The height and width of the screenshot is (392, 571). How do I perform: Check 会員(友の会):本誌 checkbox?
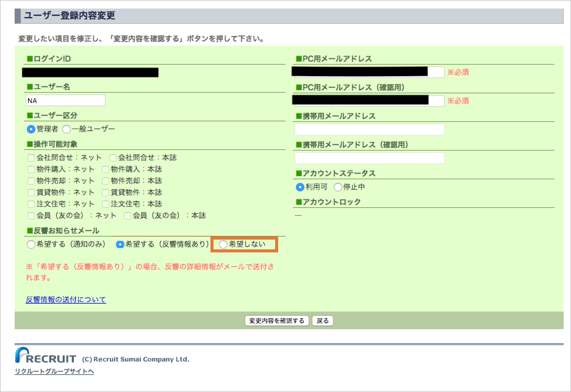pyautogui.click(x=127, y=216)
